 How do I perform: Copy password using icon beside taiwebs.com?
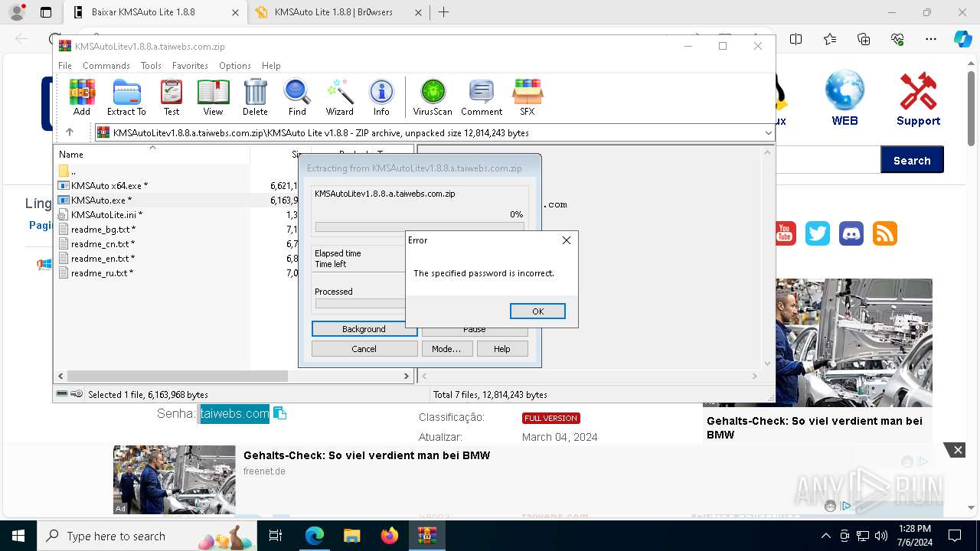(x=280, y=413)
